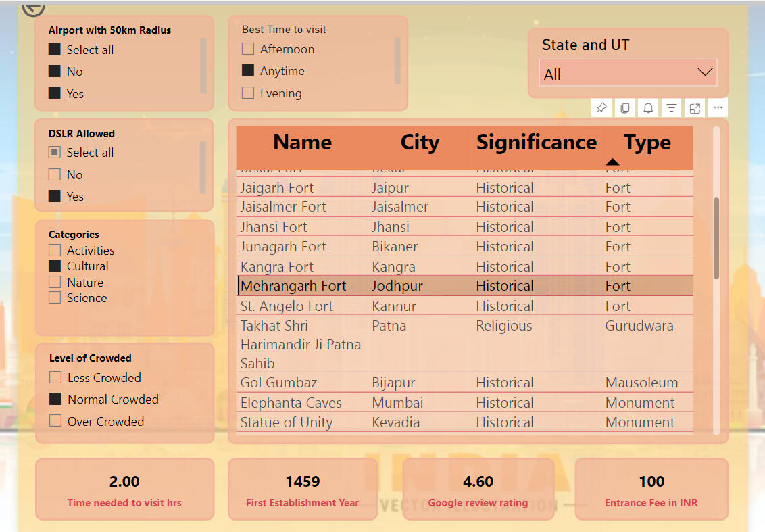
Task: Click the Google review rating card
Action: coord(478,489)
